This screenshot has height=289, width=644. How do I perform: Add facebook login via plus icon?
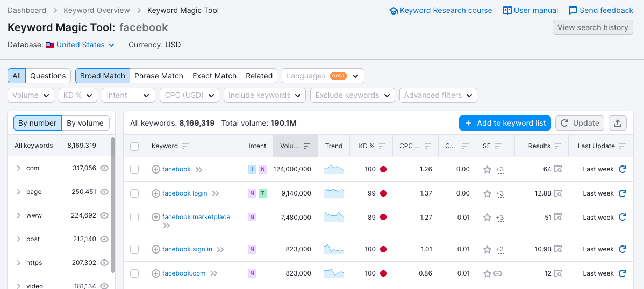pos(156,193)
